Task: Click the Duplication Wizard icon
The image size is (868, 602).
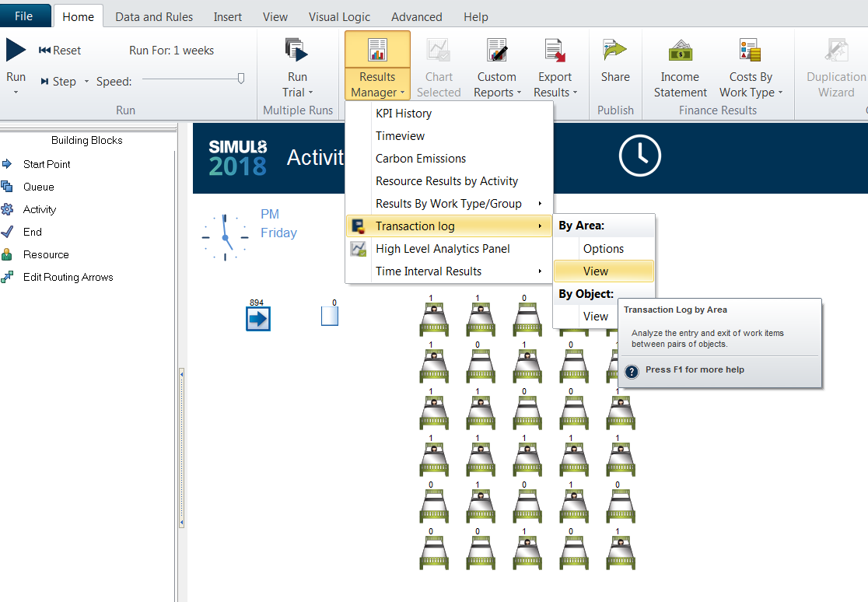Action: (836, 50)
